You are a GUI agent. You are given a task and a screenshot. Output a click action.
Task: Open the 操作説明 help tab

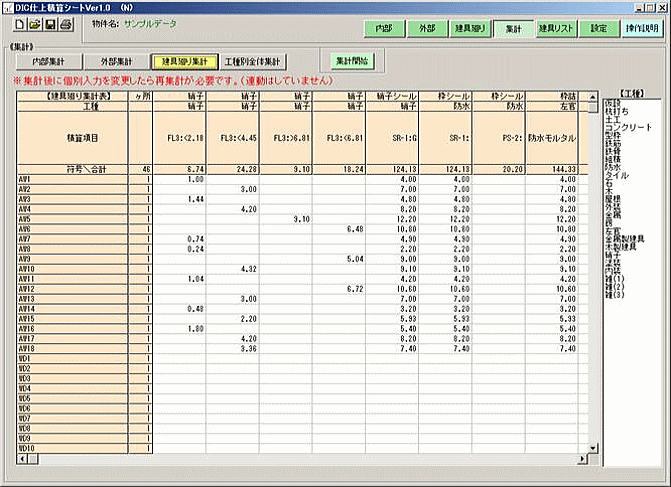pos(641,29)
